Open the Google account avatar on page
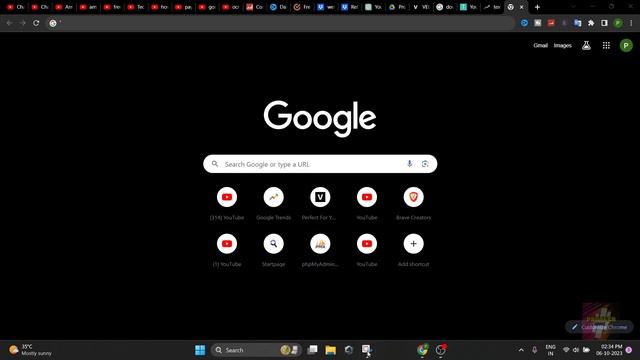This screenshot has width=640, height=360. click(x=626, y=45)
